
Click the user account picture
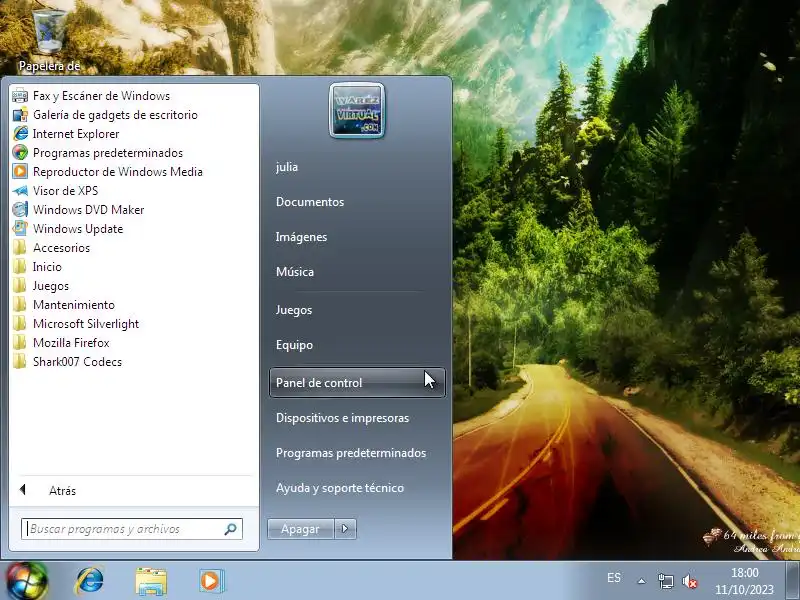point(357,111)
